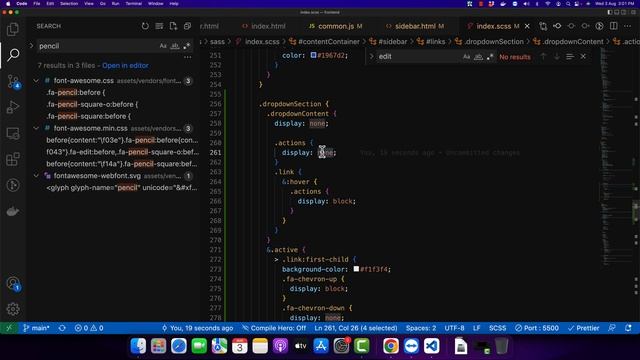Collapse all search results
Image resolution: width=640 pixels, height=360 pixels.
click(187, 26)
